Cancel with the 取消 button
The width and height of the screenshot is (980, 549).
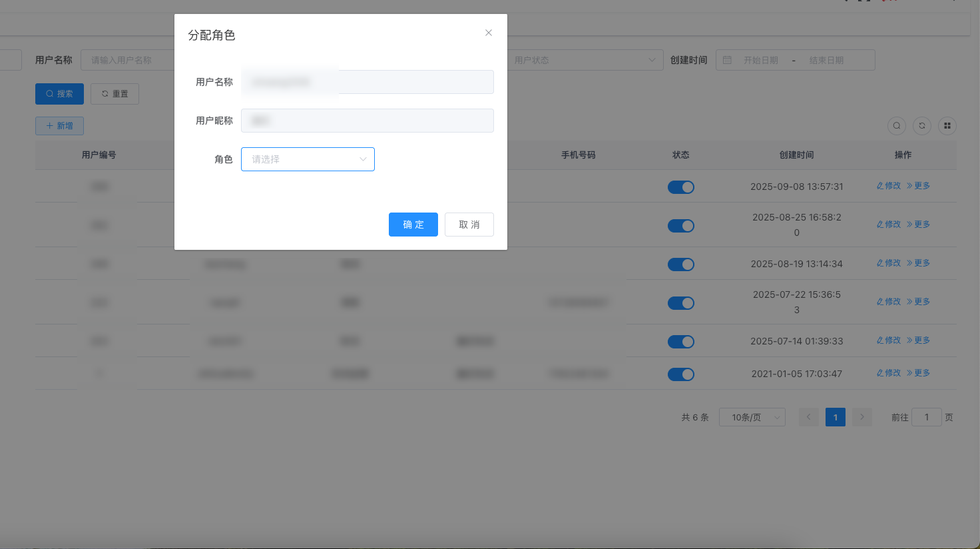(x=469, y=225)
